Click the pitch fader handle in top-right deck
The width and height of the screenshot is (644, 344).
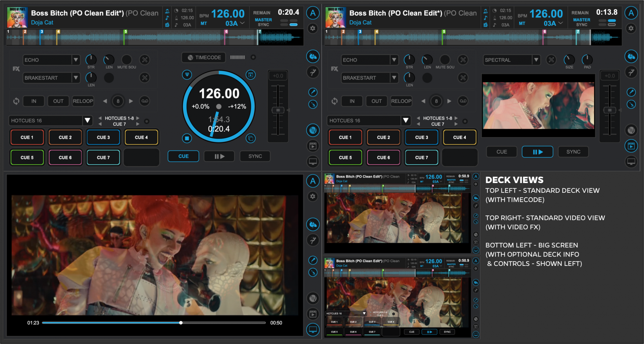[609, 110]
